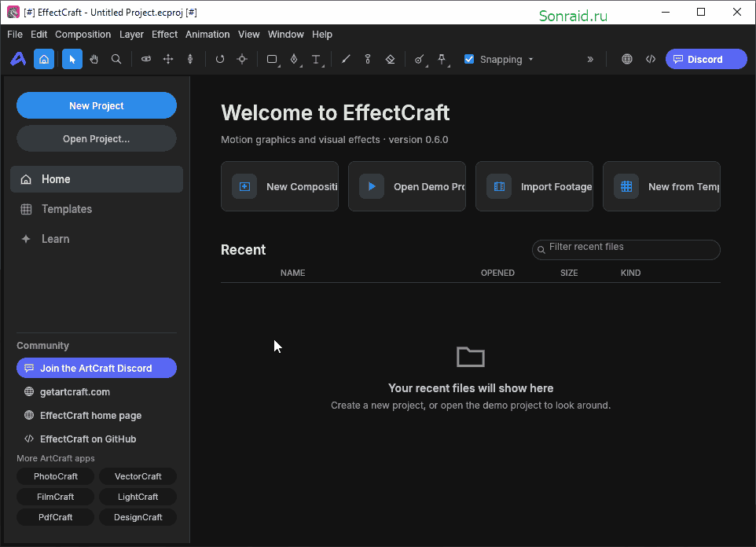
Task: Select the Selection arrow tool
Action: (72, 59)
